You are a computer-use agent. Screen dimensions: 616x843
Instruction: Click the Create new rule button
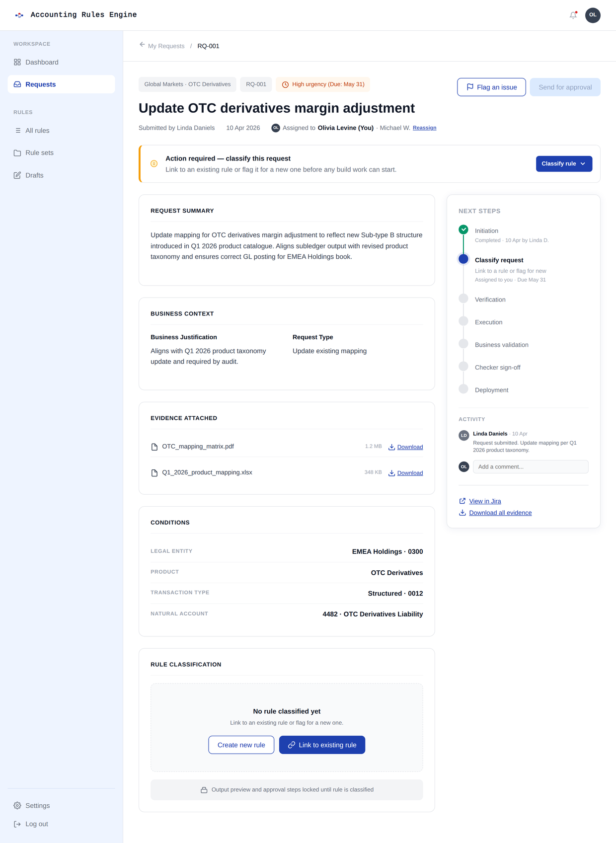point(241,745)
